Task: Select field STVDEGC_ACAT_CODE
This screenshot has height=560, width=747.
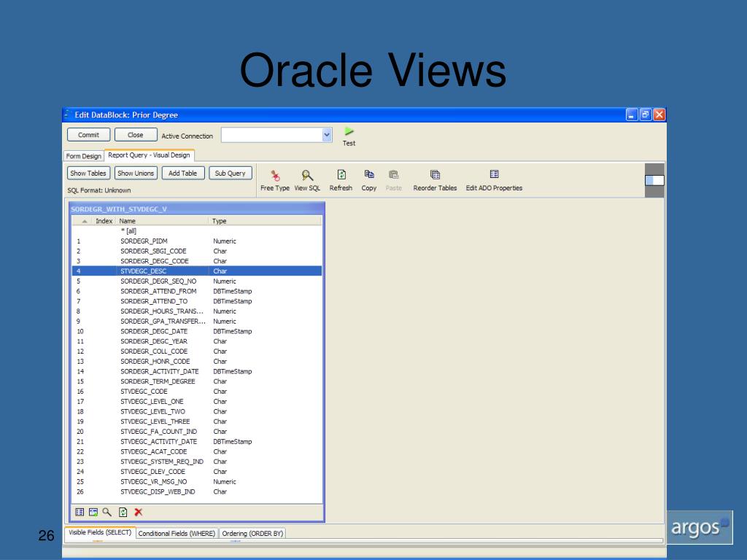Action: pos(197,451)
